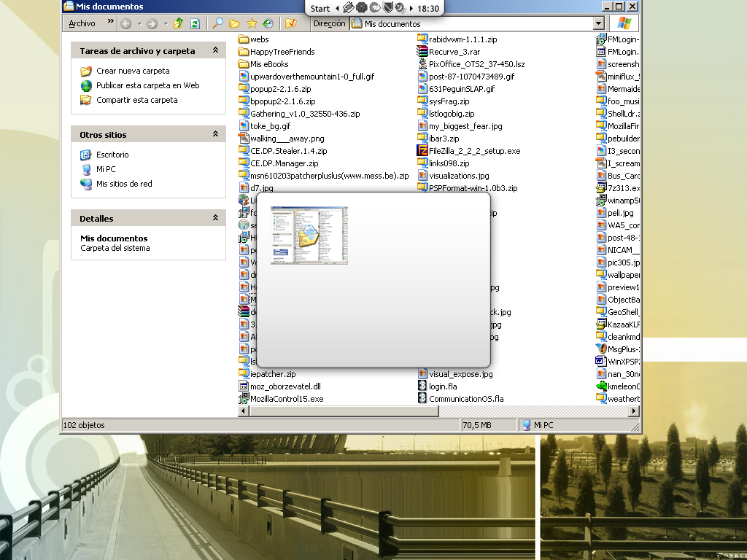Refresh the Mis documentos folder view

pos(195,23)
